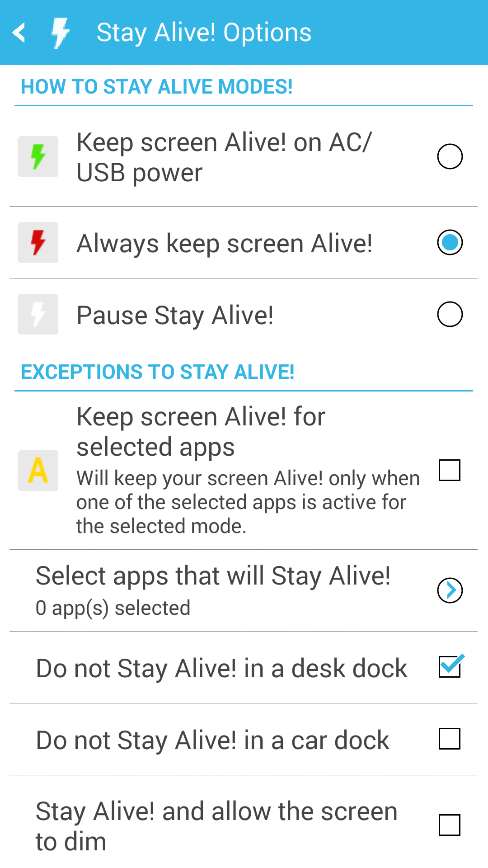
Task: Open Select apps that will Stay Alive
Action: (244, 590)
